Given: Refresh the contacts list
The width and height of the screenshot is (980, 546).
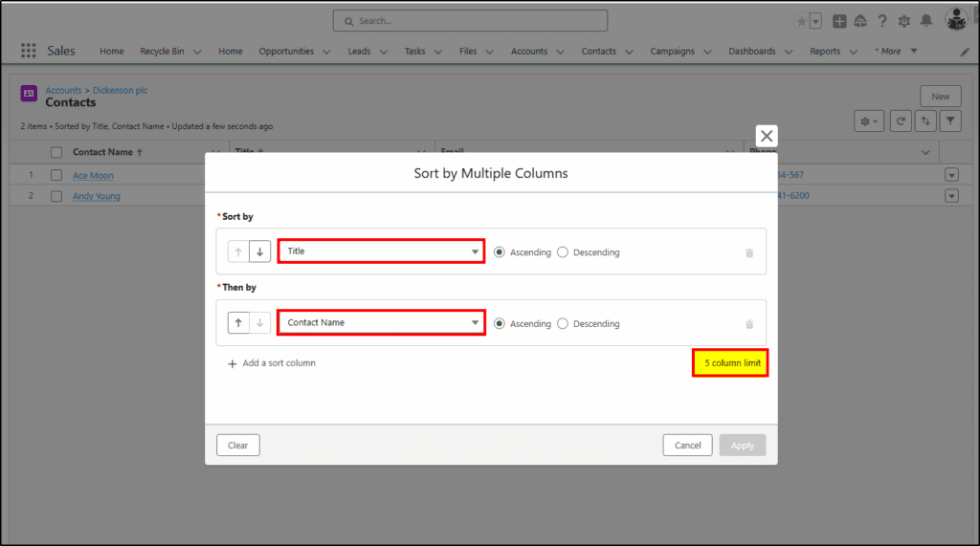Looking at the screenshot, I should [901, 121].
